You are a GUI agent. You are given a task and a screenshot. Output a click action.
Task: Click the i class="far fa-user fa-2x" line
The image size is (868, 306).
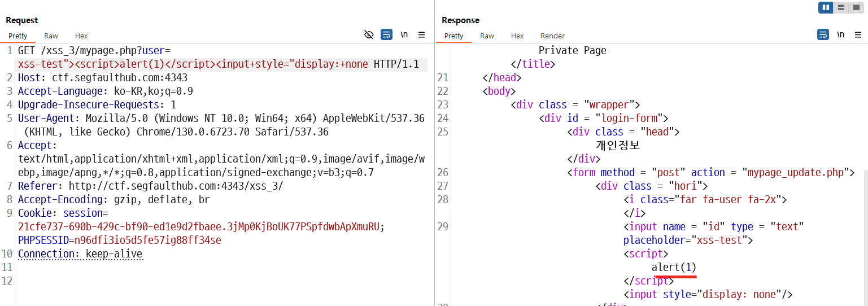(x=705, y=199)
